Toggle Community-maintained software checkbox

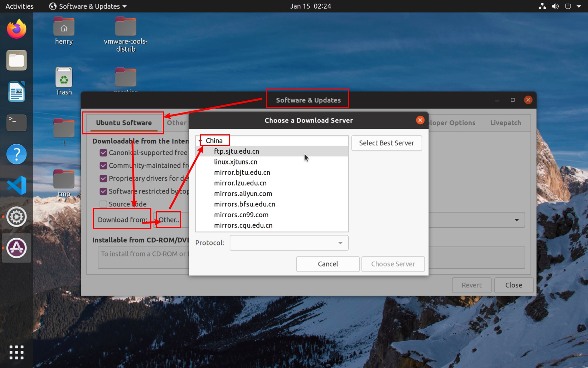103,166
